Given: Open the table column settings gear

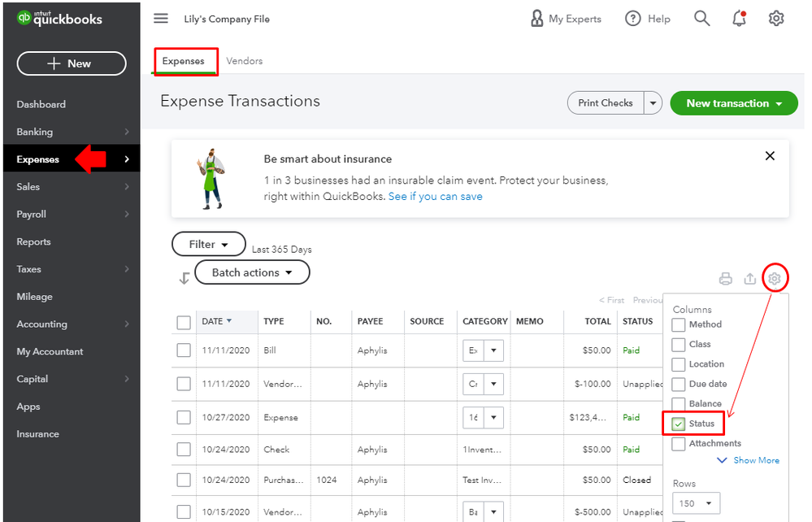Looking at the screenshot, I should 774,279.
